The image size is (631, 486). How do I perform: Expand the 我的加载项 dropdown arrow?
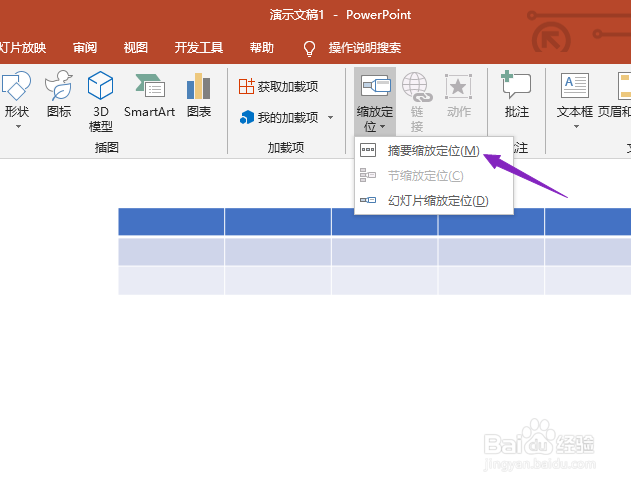click(330, 117)
